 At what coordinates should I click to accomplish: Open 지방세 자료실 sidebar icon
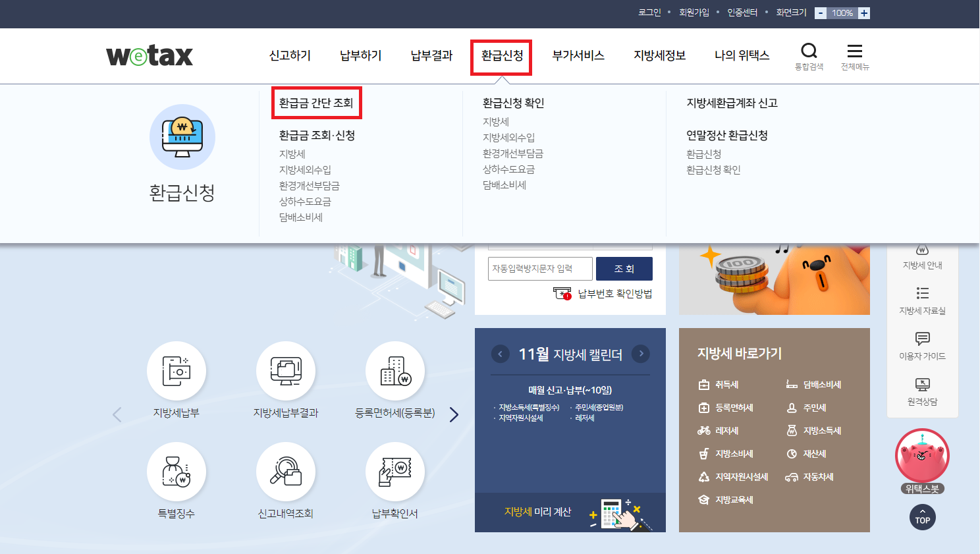tap(923, 300)
